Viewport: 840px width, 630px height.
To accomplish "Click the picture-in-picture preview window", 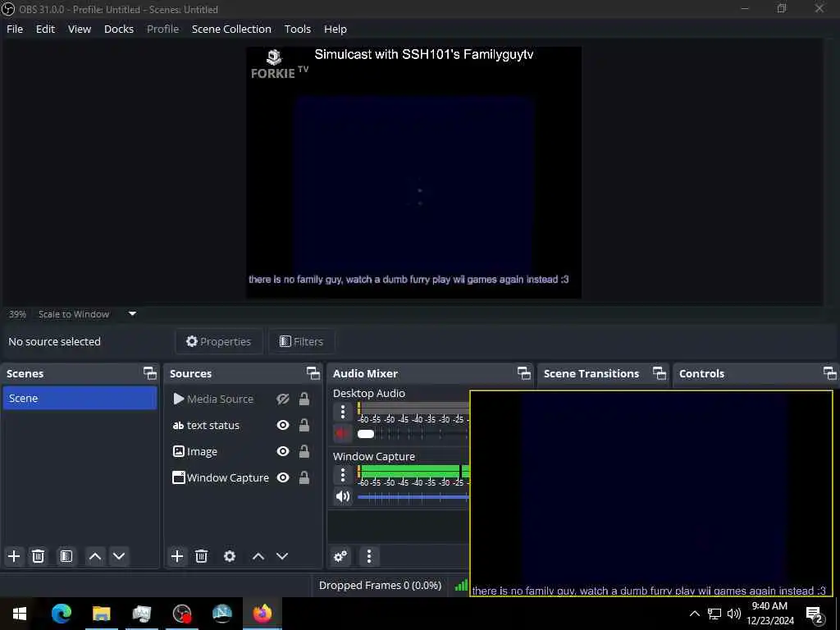I will pyautogui.click(x=651, y=493).
